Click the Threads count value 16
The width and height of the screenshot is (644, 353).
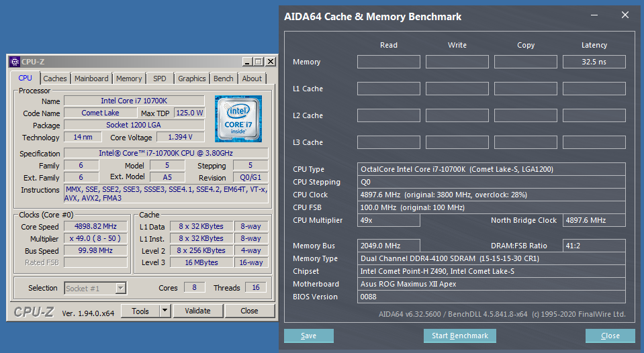256,288
